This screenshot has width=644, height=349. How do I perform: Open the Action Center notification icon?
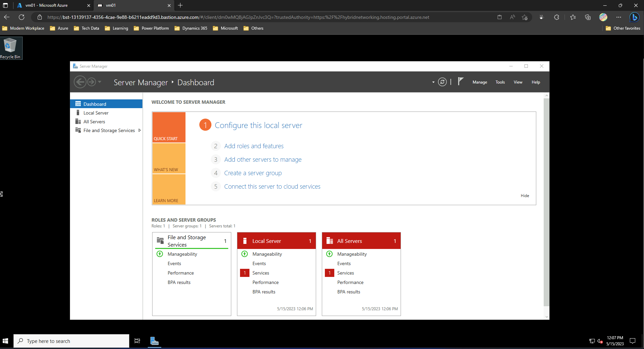coord(633,341)
